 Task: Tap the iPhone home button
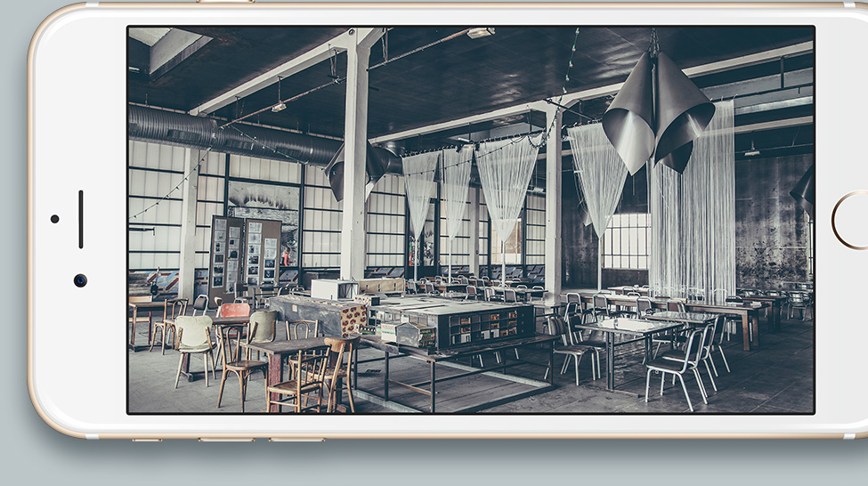(851, 220)
